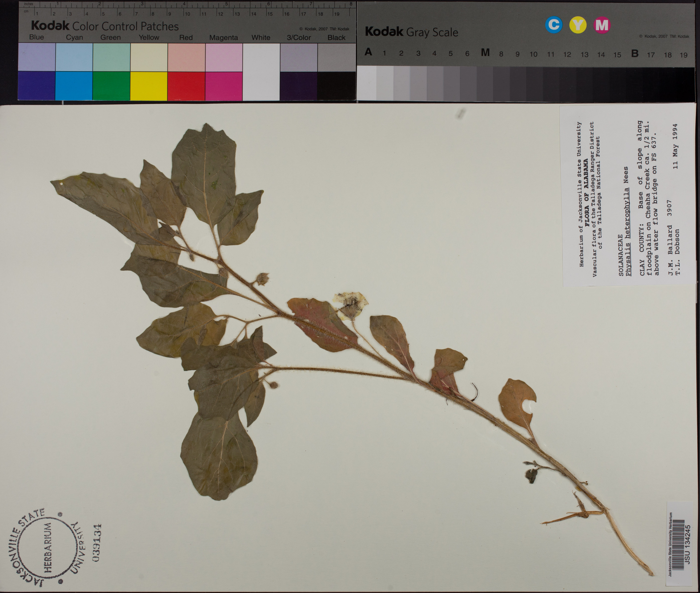Image resolution: width=700 pixels, height=593 pixels.
Task: Choose the saturated green patch
Action: 111,86
